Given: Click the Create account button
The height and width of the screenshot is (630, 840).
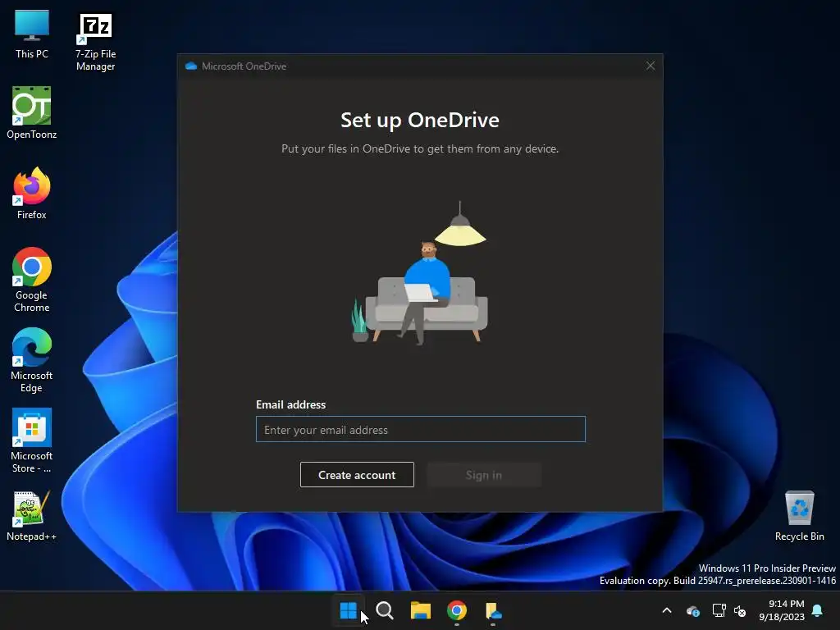Looking at the screenshot, I should point(357,475).
